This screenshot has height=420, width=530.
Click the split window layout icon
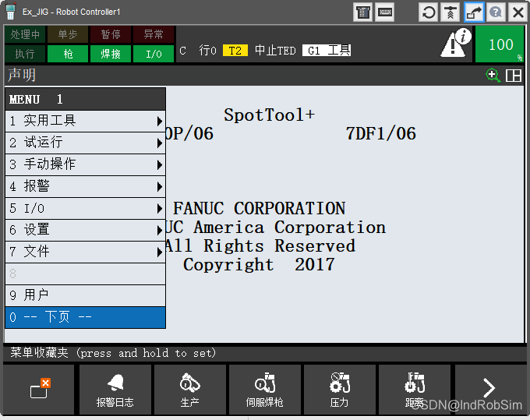(513, 75)
